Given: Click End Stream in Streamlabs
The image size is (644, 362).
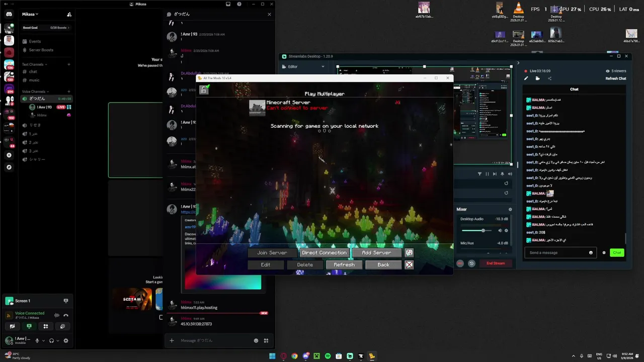Looking at the screenshot, I should (496, 263).
